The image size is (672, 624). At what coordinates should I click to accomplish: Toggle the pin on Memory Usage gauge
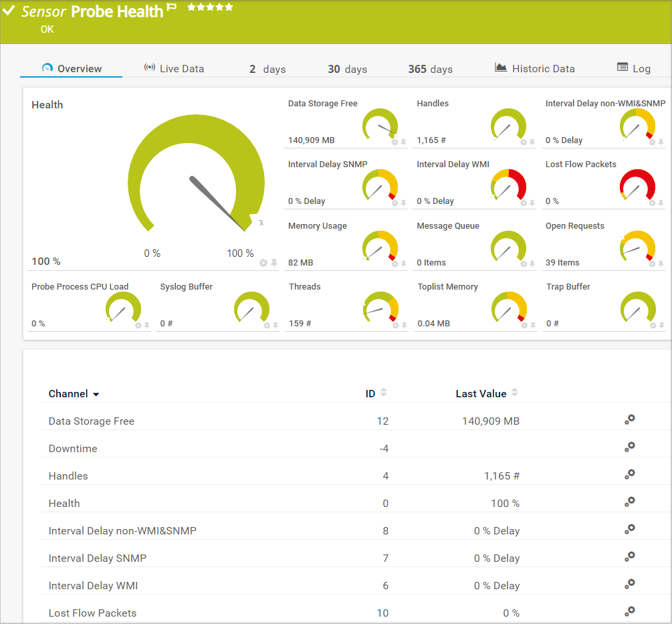[403, 265]
